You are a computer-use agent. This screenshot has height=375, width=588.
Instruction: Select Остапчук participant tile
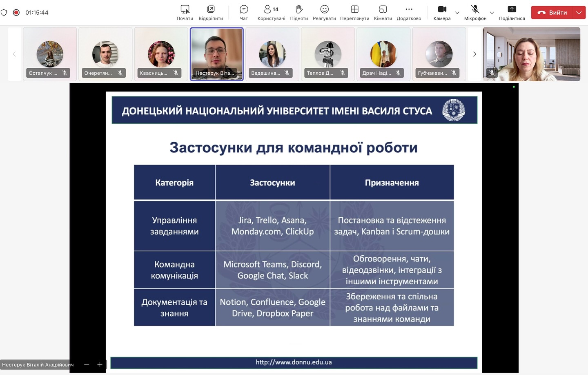click(50, 54)
